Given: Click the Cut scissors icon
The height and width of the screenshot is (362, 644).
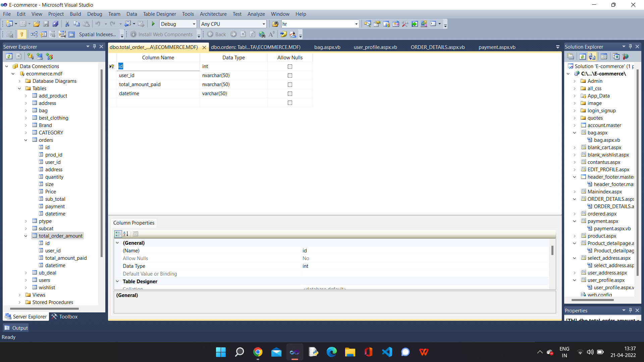Looking at the screenshot, I should (x=67, y=24).
